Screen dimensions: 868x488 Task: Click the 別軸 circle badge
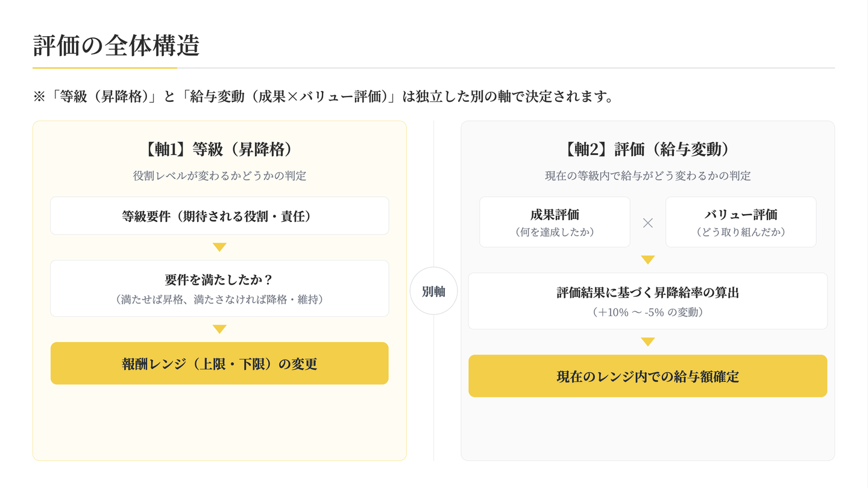tap(433, 291)
